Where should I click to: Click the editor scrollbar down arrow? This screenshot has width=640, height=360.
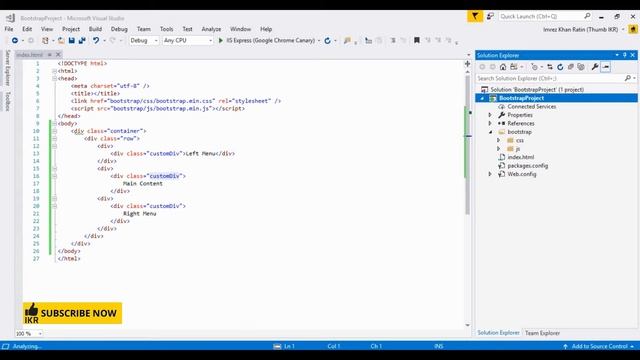tap(467, 325)
